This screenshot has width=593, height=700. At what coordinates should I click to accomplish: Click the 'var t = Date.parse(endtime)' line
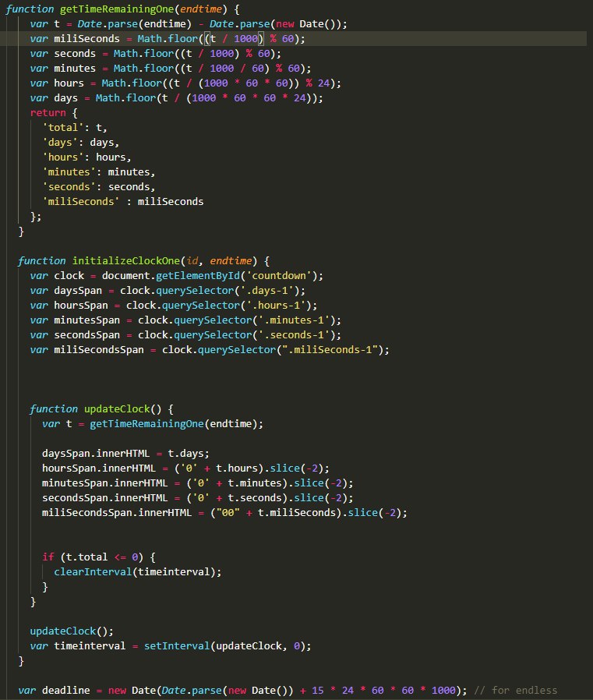pyautogui.click(x=189, y=23)
